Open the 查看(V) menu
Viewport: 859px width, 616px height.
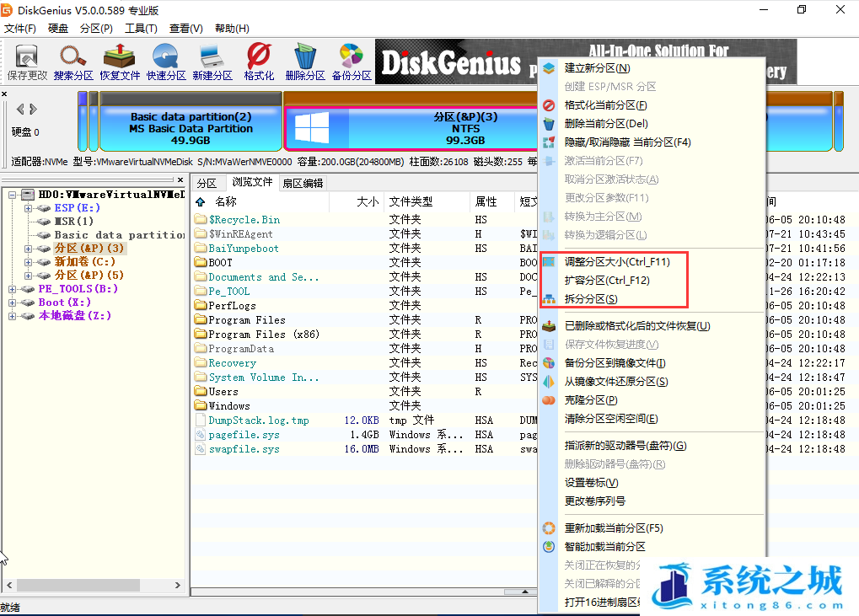(x=185, y=29)
